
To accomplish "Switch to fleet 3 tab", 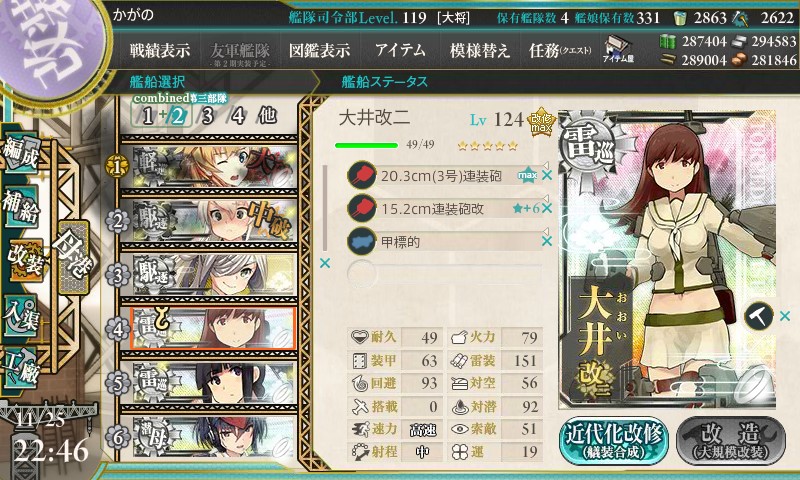I will tap(207, 116).
